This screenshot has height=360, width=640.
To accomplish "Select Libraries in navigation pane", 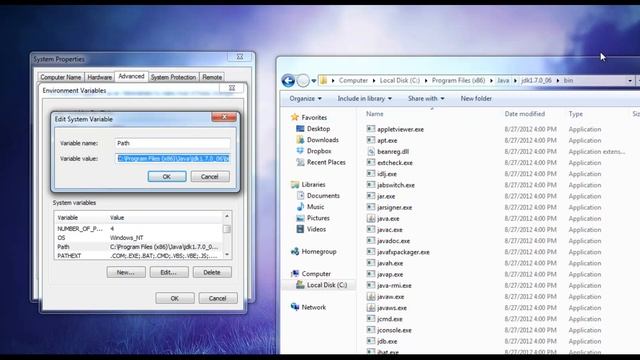I will [x=313, y=184].
